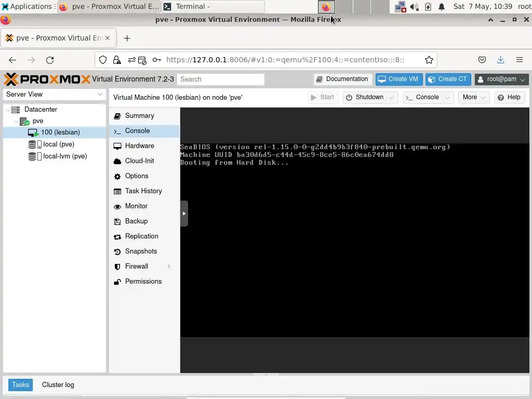Collapse the Datacenter tree node

[8, 110]
